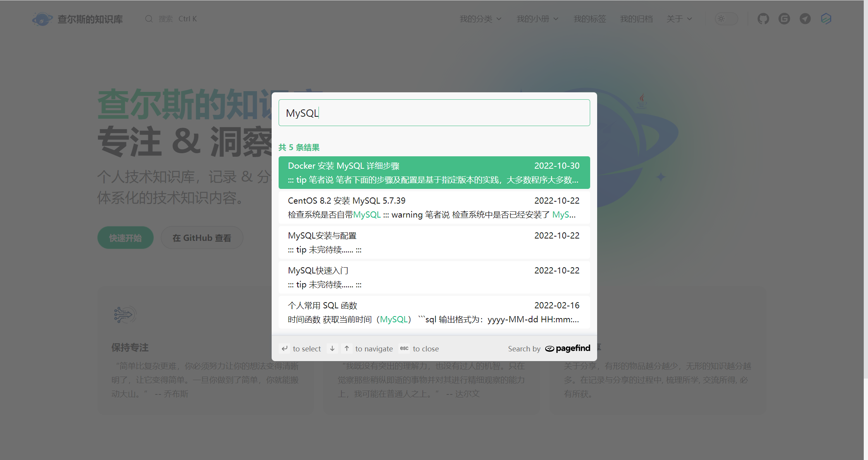868x460 pixels.
Task: Click the magnifier search icon in navbar
Action: 149,19
